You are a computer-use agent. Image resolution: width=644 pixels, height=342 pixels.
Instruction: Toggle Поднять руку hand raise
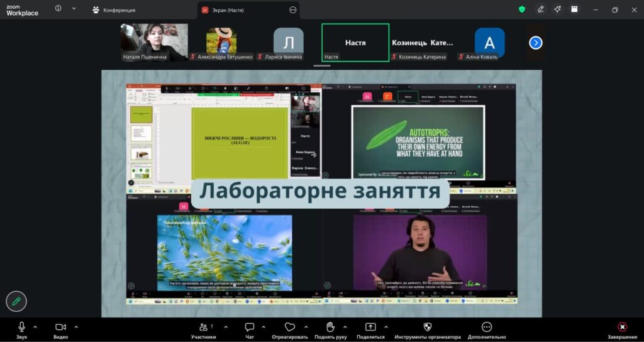[330, 331]
